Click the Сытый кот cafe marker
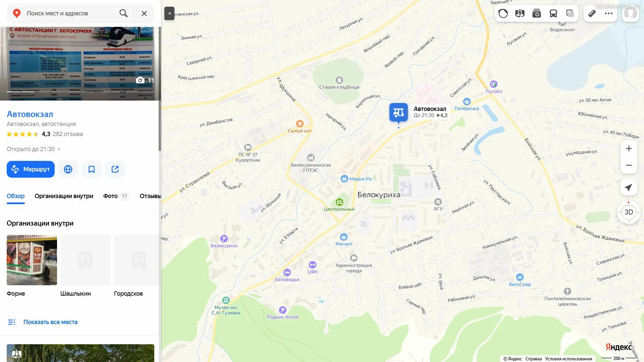The image size is (644, 362). click(300, 124)
